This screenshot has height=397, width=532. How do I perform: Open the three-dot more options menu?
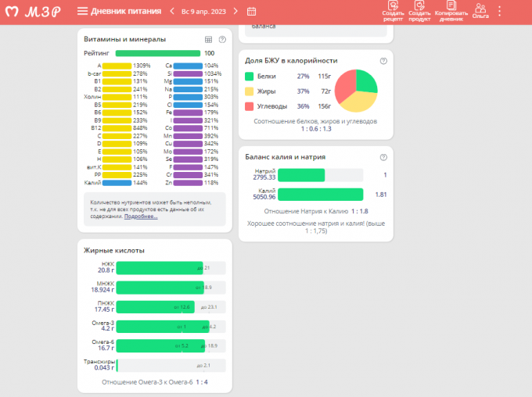tap(500, 11)
